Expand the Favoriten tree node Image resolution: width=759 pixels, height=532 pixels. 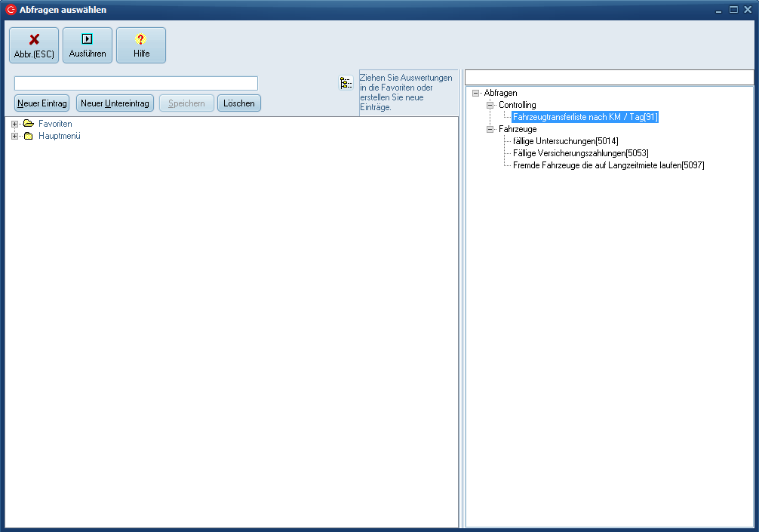[x=14, y=124]
